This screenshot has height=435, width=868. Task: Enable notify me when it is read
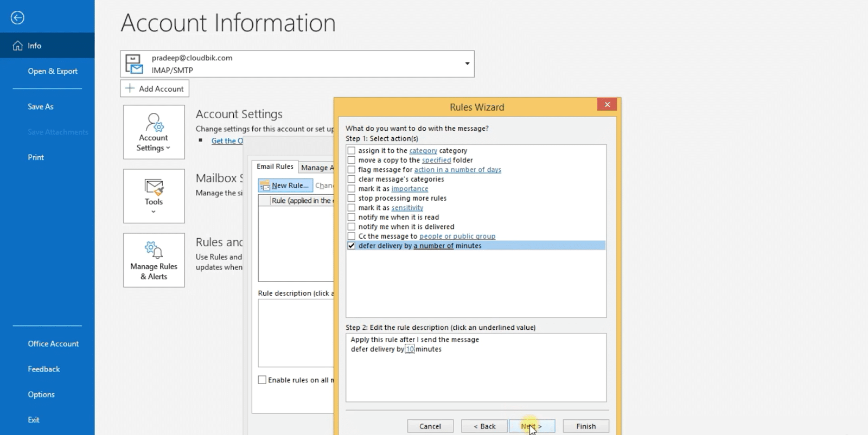click(x=352, y=217)
